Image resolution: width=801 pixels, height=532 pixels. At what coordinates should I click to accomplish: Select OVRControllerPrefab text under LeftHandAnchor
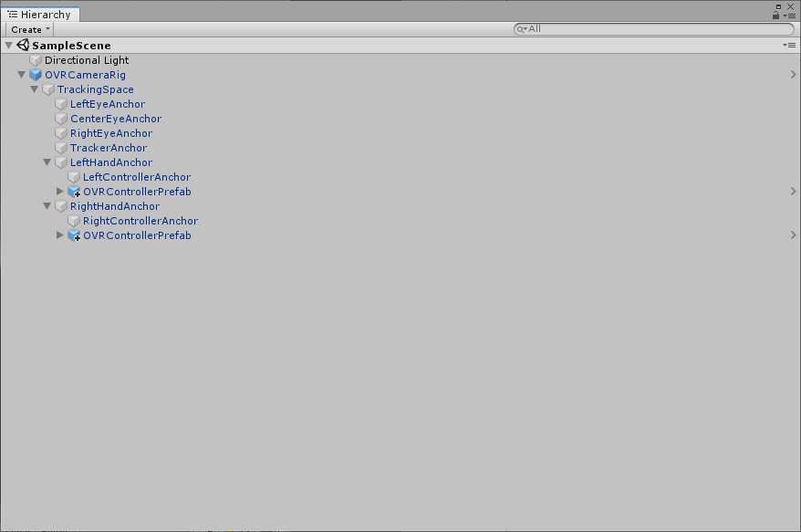pyautogui.click(x=138, y=192)
